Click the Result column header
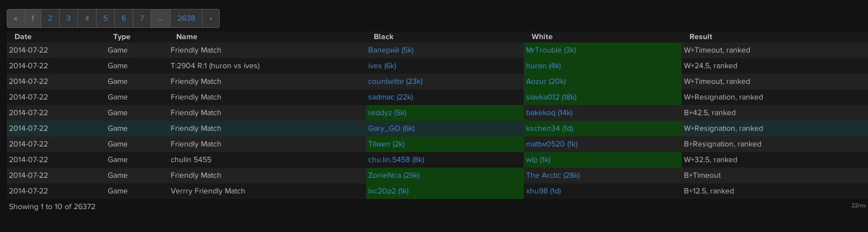This screenshot has width=868, height=232. (x=701, y=37)
